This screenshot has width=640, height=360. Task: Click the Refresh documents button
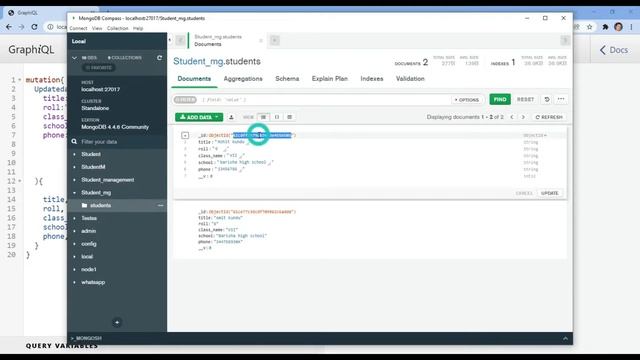[549, 117]
